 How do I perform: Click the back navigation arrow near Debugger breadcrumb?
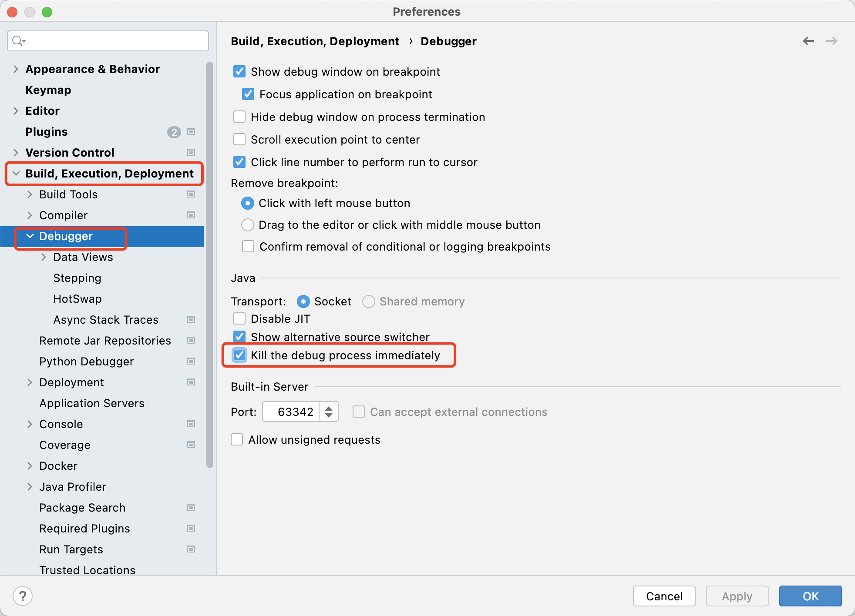(x=809, y=41)
